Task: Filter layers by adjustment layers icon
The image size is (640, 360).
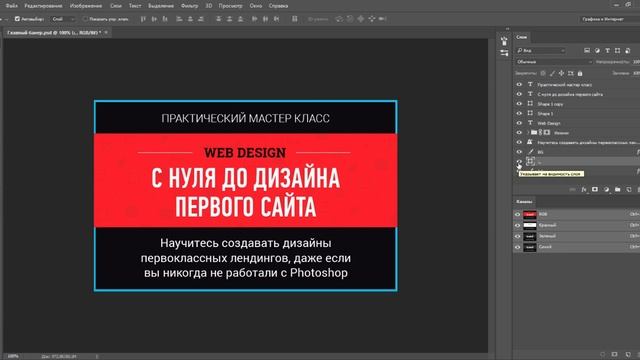Action: pyautogui.click(x=597, y=51)
